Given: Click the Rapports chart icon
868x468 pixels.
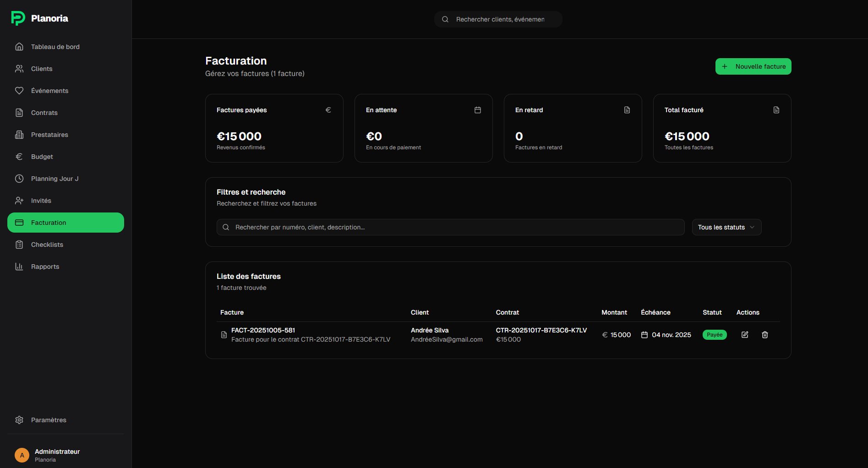Looking at the screenshot, I should click(x=19, y=267).
